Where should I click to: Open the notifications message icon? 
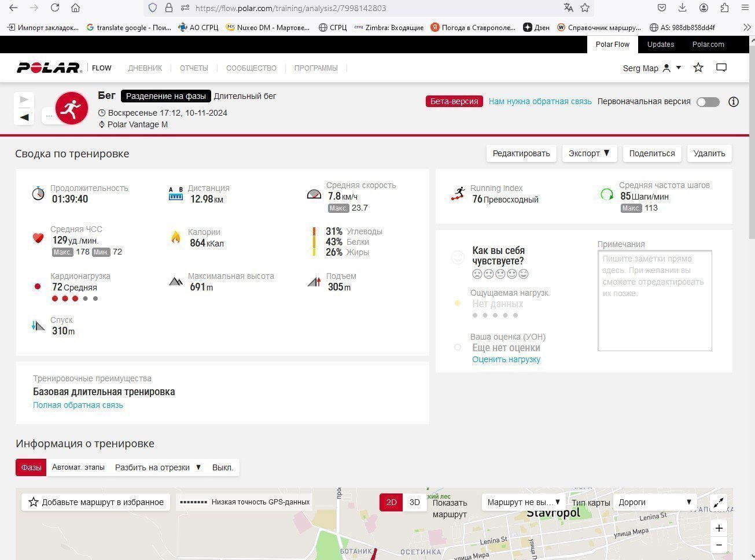click(x=721, y=68)
